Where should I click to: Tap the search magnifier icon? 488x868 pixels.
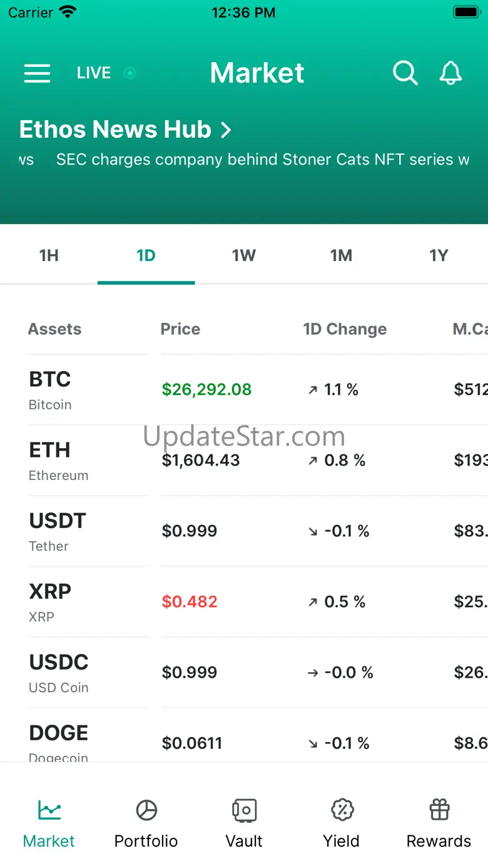405,73
